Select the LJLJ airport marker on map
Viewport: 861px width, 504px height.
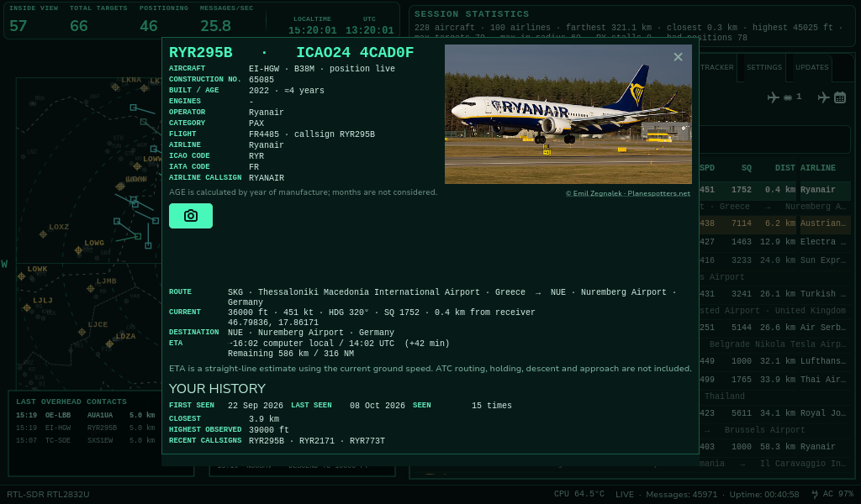[x=27, y=308]
